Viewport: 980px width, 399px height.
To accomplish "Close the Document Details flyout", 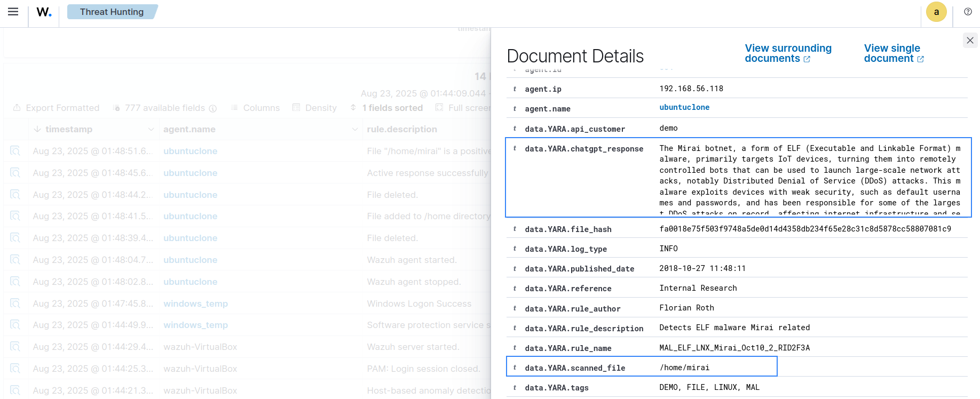I will click(970, 41).
